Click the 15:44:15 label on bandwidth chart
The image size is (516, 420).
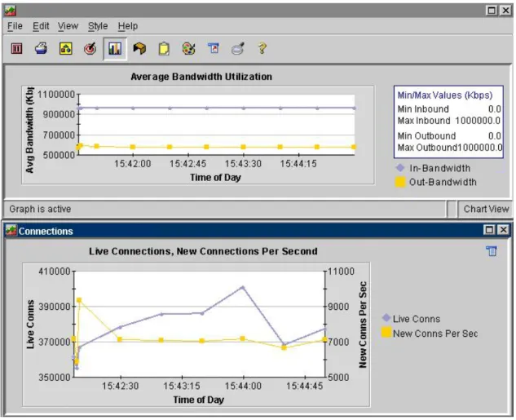[x=298, y=164]
